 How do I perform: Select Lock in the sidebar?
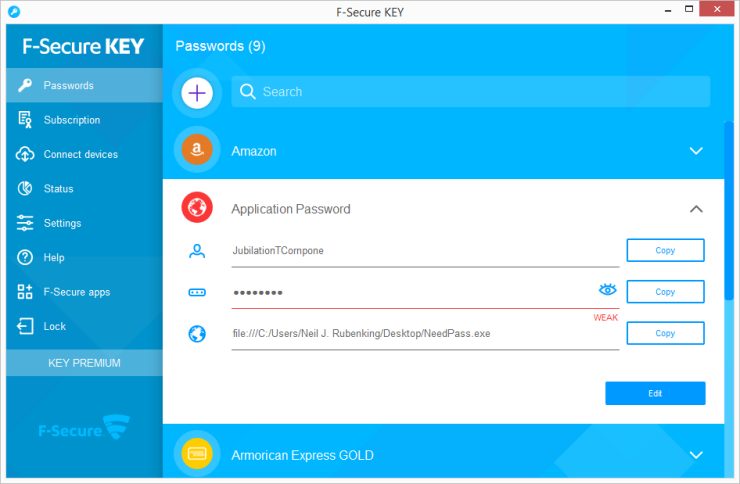[84, 326]
